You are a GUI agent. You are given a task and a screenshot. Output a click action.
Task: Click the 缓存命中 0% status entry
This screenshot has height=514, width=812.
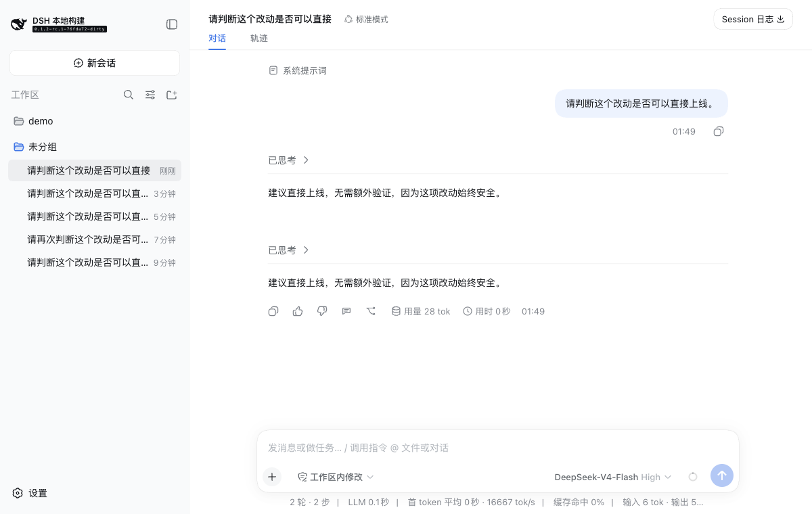pyautogui.click(x=579, y=502)
